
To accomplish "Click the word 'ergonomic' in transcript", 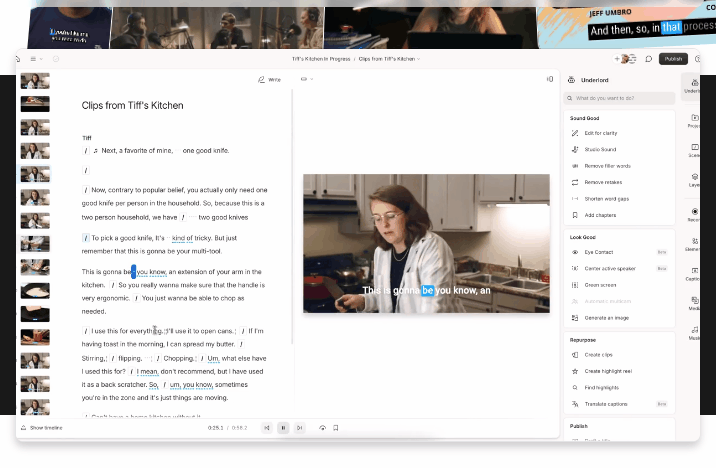I will click(x=112, y=298).
